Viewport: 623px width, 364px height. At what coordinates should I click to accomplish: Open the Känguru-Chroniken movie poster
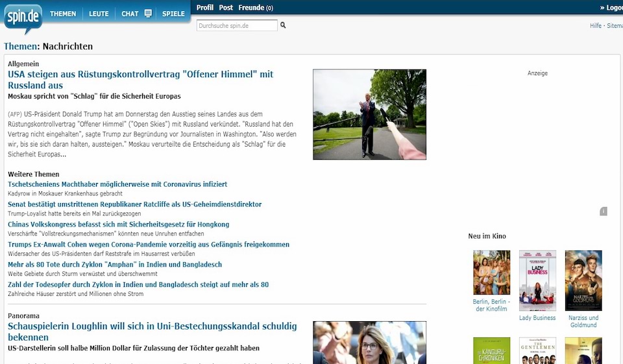point(491,350)
